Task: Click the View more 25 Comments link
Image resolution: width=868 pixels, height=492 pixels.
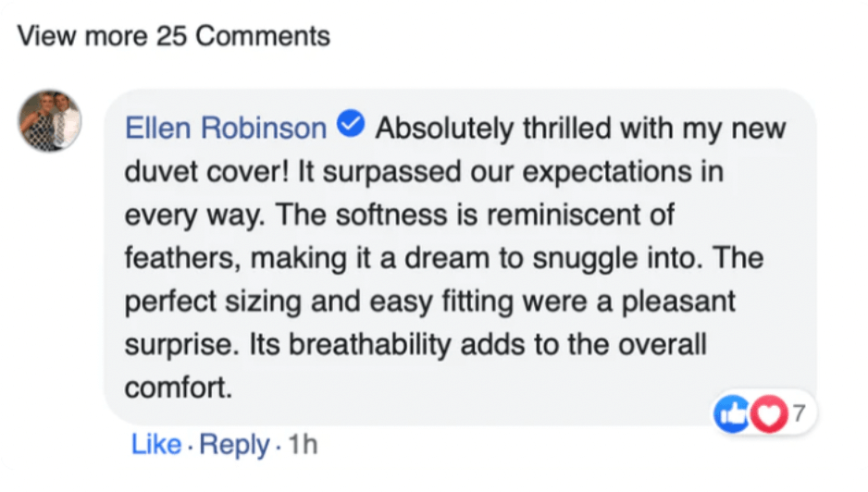Action: click(174, 36)
